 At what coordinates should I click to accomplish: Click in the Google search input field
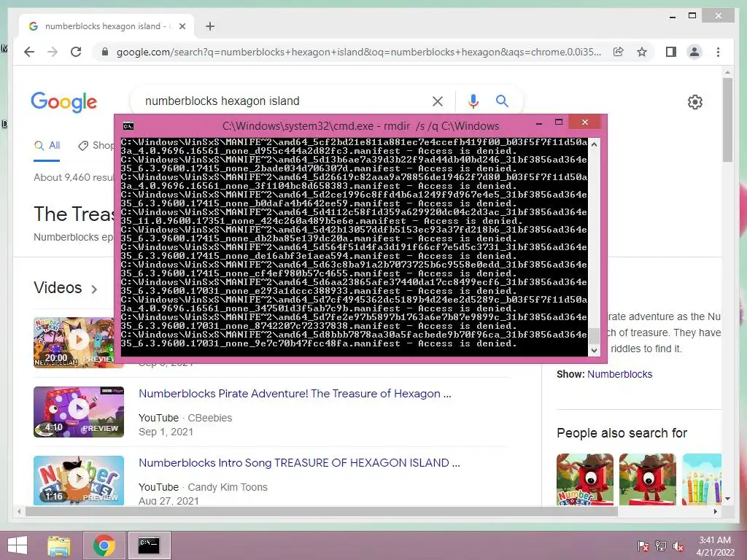(286, 101)
